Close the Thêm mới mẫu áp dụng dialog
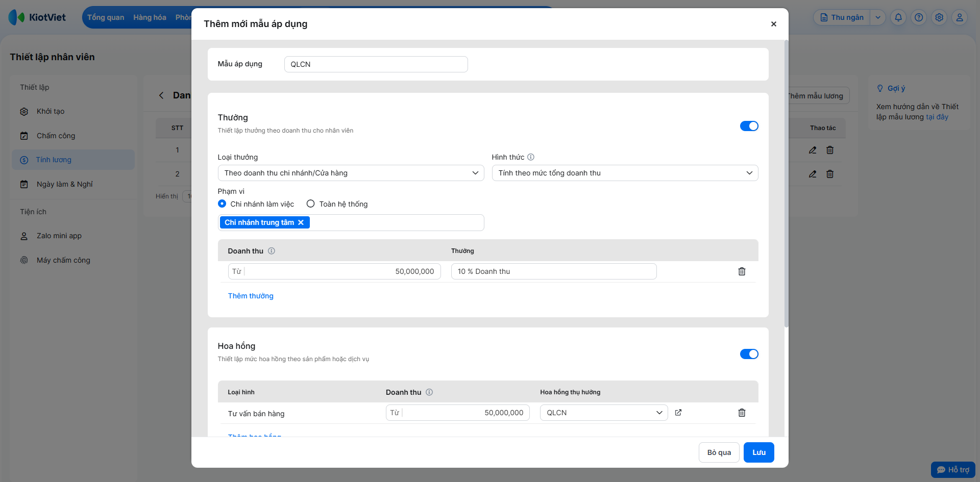Image resolution: width=980 pixels, height=482 pixels. [774, 24]
